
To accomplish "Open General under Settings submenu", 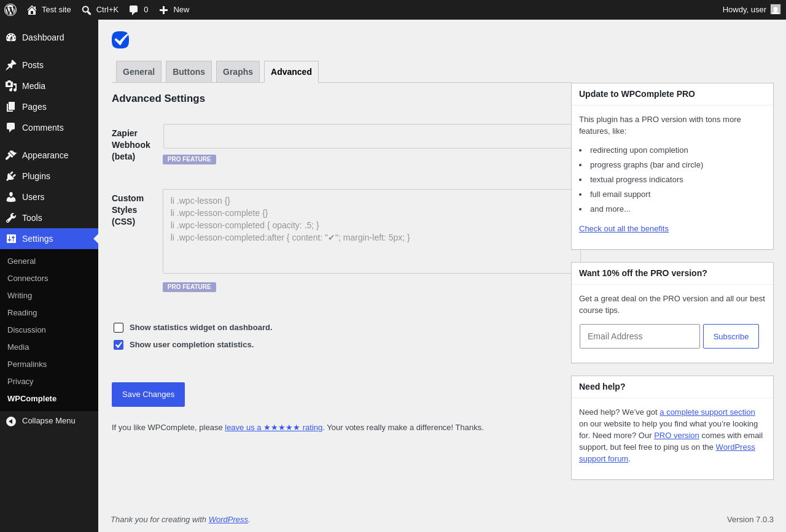I will tap(21, 261).
